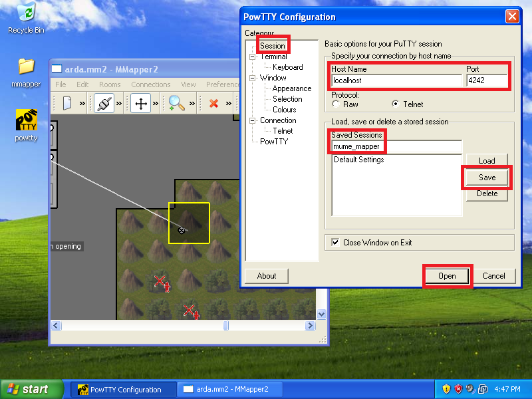This screenshot has height=399, width=532.
Task: Click the Port field containing 4242
Action: click(x=487, y=80)
